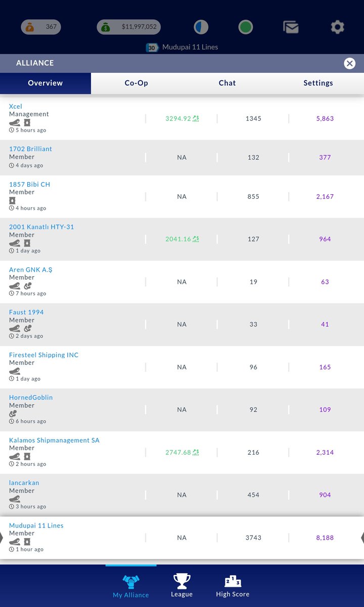Open HornedGoblin member profile
The width and height of the screenshot is (364, 607).
tap(31, 398)
